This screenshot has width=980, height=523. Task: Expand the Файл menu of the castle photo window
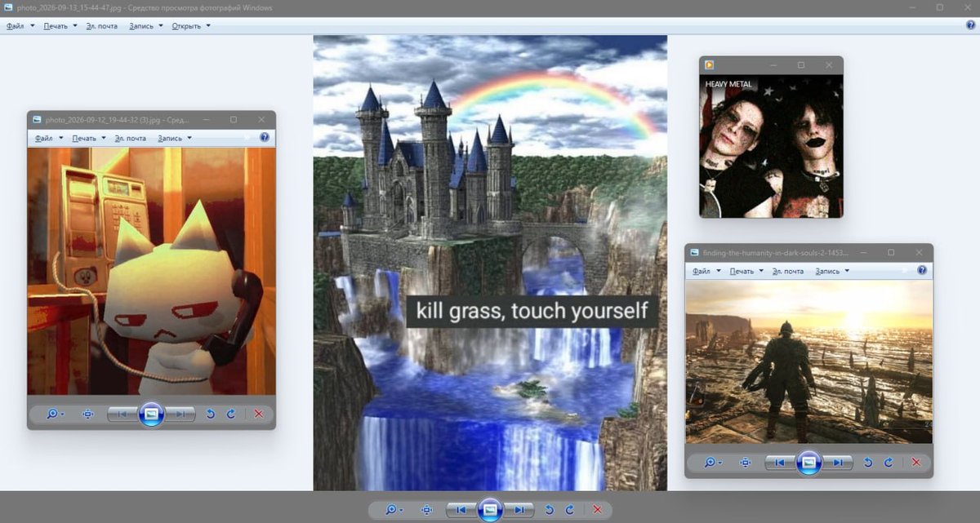tap(20, 26)
